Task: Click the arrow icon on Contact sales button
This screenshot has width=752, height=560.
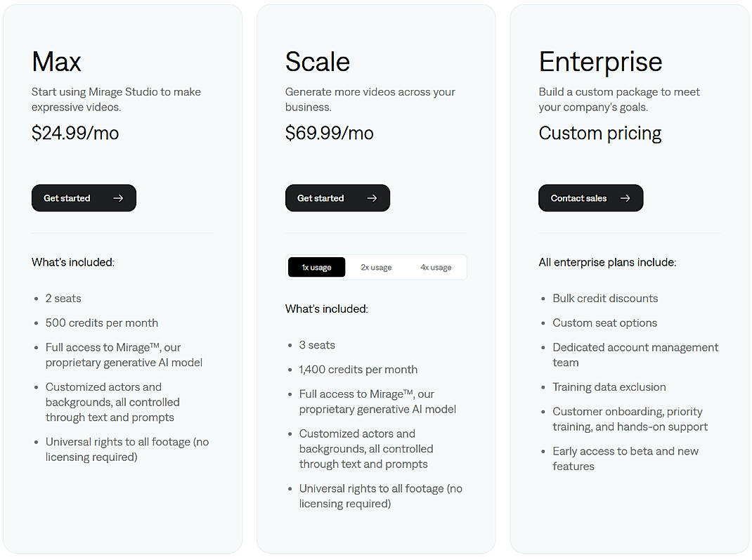Action: point(625,198)
